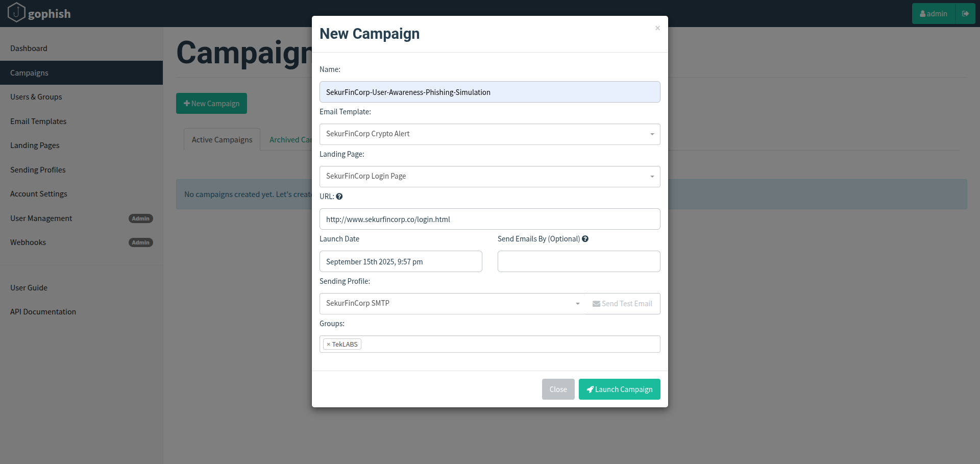Screen dimensions: 980x464
Task: Click the URL help question mark icon
Action: (339, 197)
